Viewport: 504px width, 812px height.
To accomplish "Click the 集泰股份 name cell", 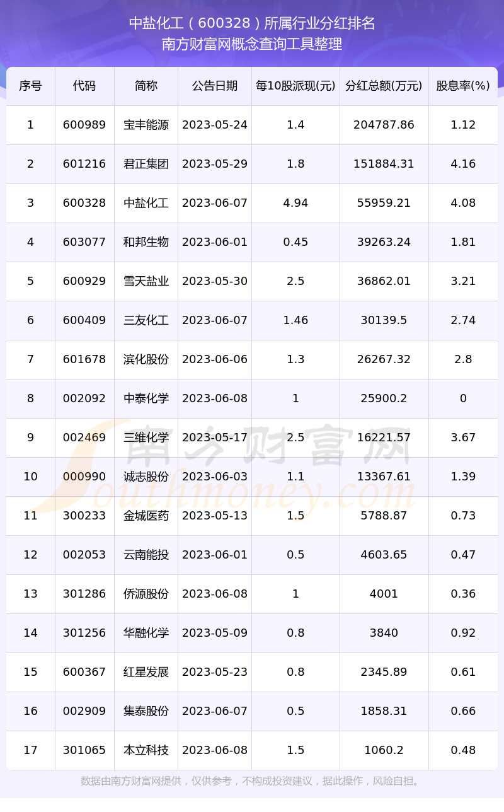I will pyautogui.click(x=146, y=711).
